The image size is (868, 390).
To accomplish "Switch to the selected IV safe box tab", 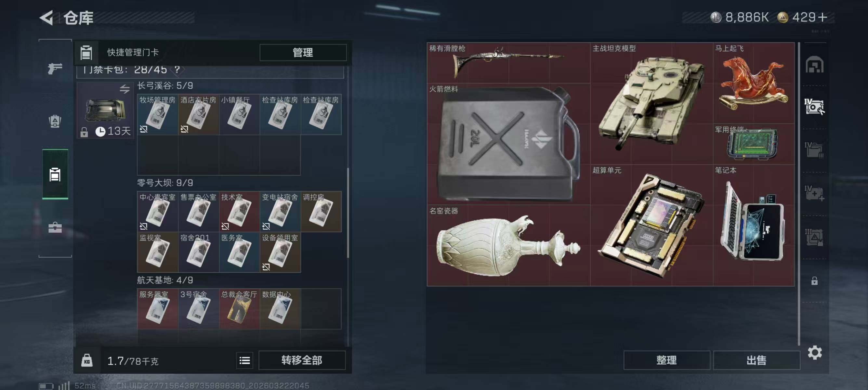I will [814, 107].
